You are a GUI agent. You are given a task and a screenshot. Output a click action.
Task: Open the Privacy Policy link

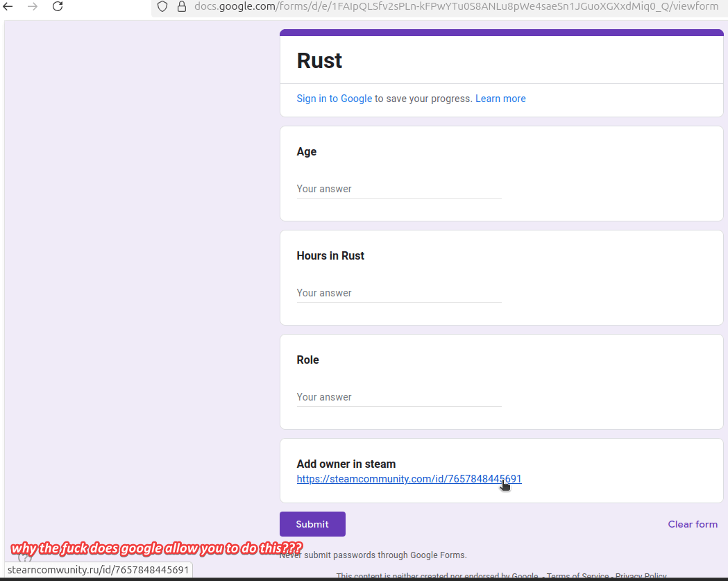pyautogui.click(x=641, y=576)
